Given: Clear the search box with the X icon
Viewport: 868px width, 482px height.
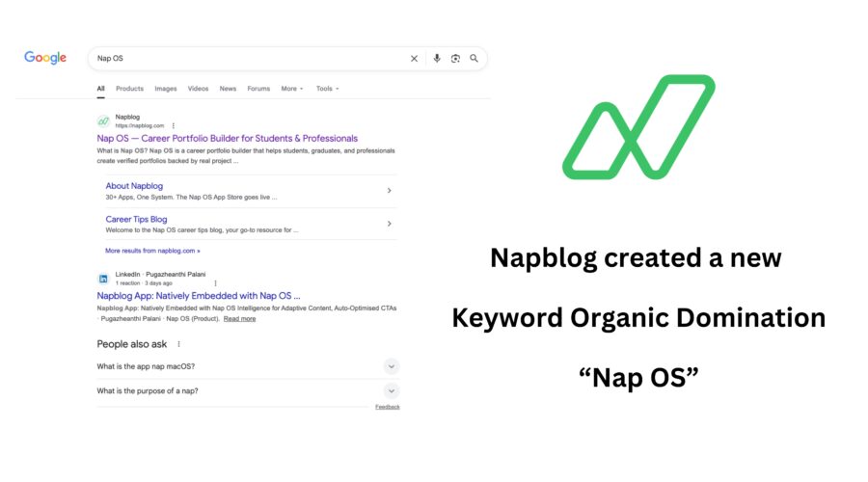Looking at the screenshot, I should pos(414,58).
